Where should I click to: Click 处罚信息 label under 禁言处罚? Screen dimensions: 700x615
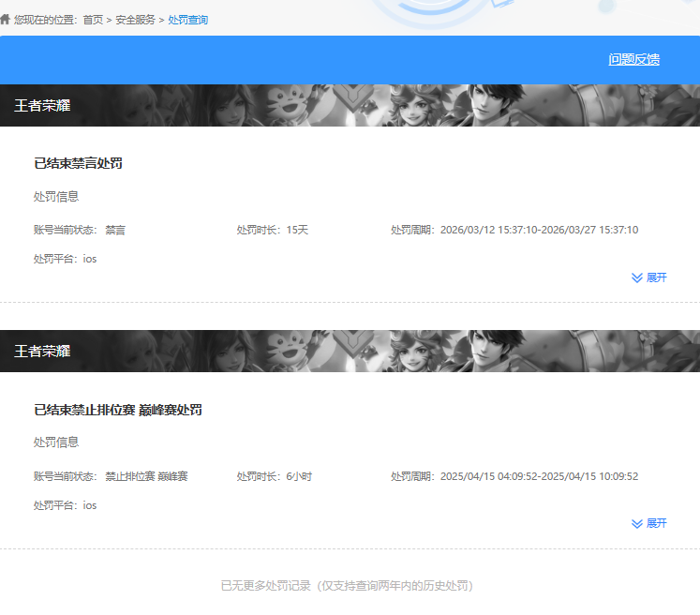click(56, 197)
